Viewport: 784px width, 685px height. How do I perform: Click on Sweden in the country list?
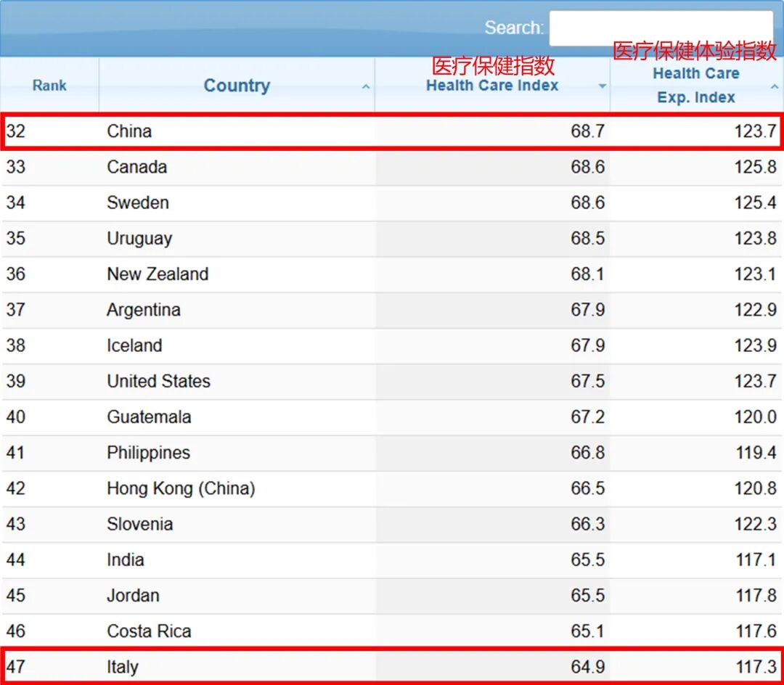[x=138, y=202]
